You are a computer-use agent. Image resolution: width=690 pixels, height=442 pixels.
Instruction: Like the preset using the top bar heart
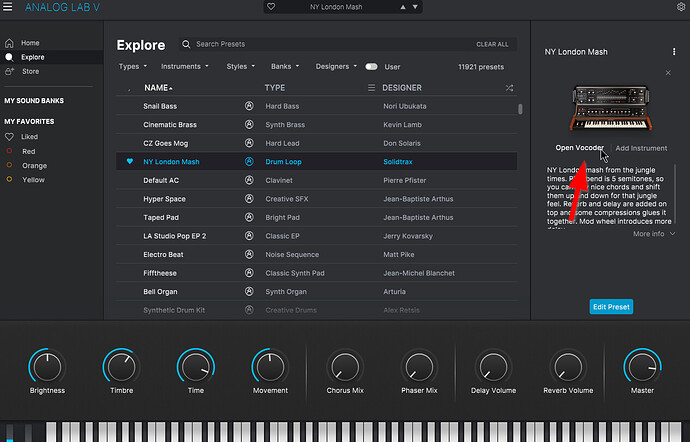(271, 7)
